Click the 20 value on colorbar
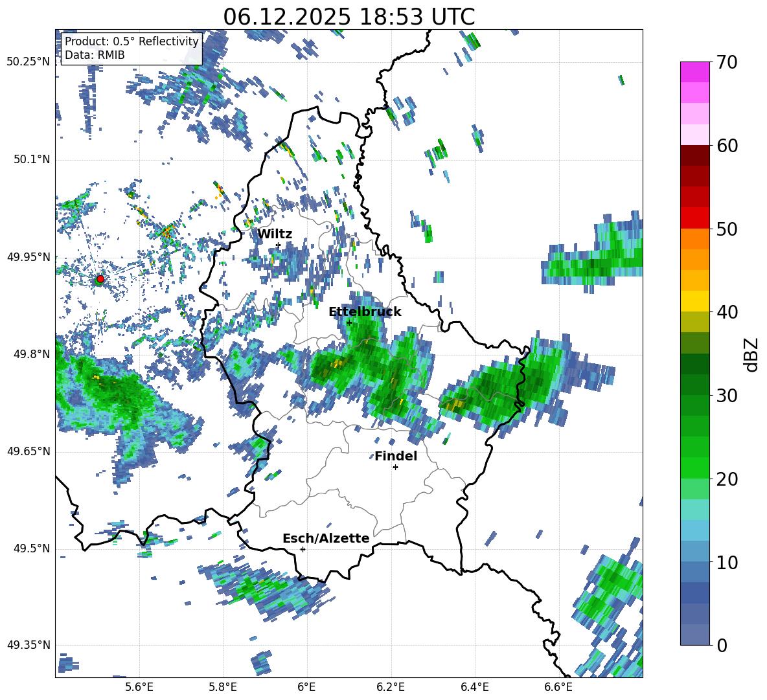 (727, 479)
